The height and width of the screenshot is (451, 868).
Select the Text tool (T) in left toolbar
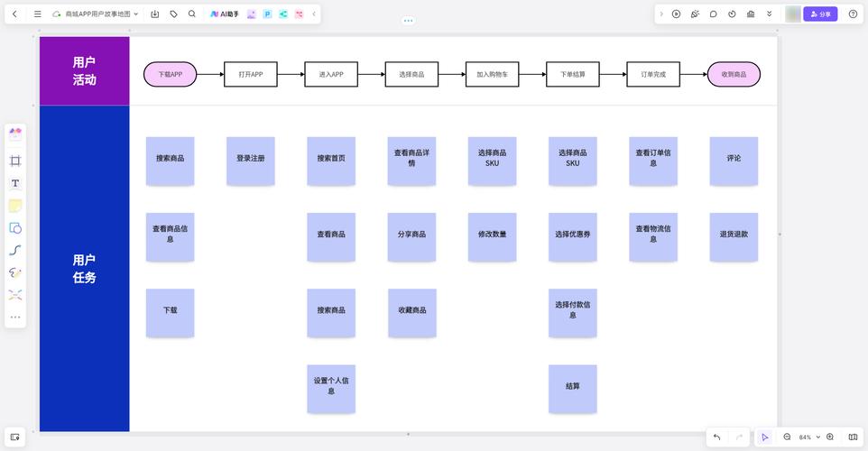tap(15, 183)
